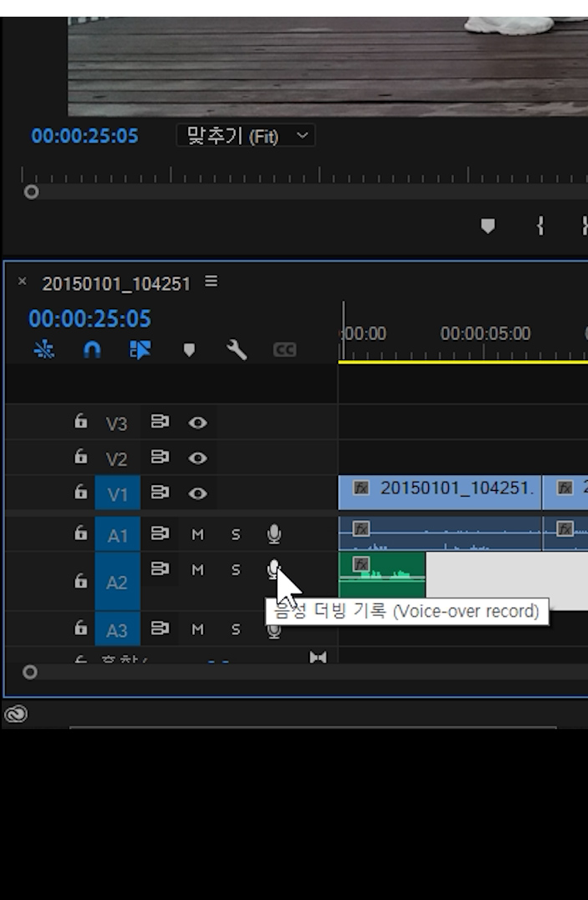Click the Mark In brace button
The image size is (588, 900).
pos(540,226)
